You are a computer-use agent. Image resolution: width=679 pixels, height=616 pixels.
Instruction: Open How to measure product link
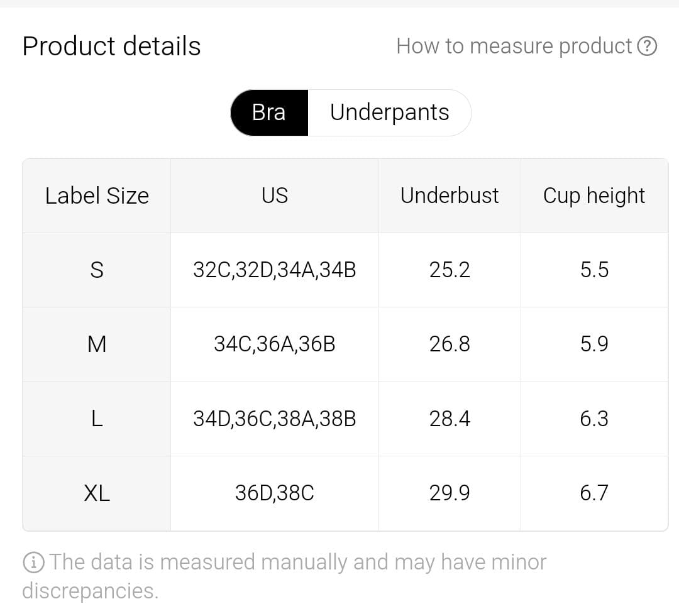pyautogui.click(x=514, y=46)
